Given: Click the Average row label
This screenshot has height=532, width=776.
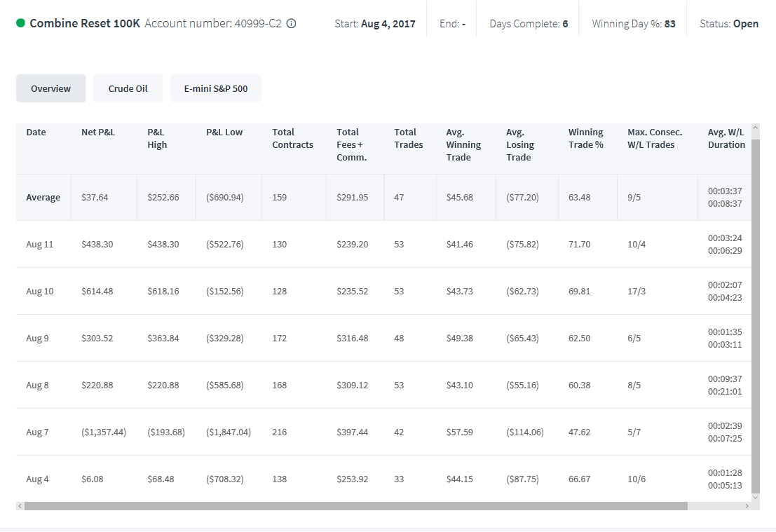Looking at the screenshot, I should pos(43,197).
